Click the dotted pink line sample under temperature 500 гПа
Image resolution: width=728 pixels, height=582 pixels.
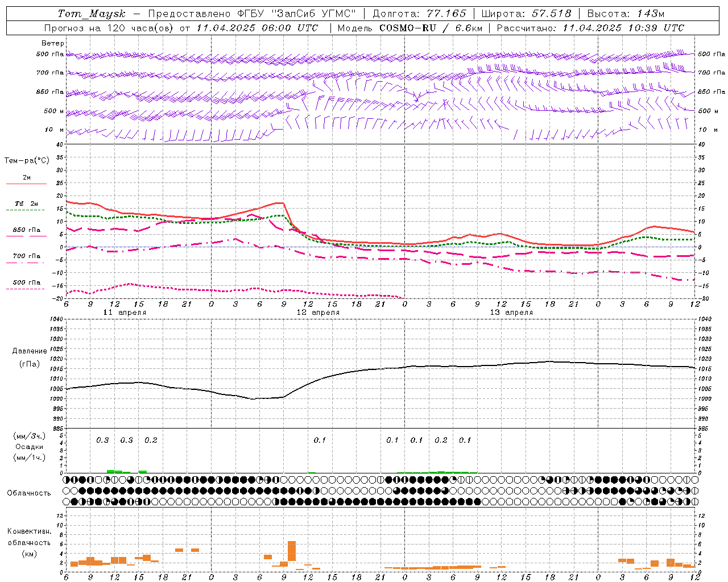pos(25,289)
